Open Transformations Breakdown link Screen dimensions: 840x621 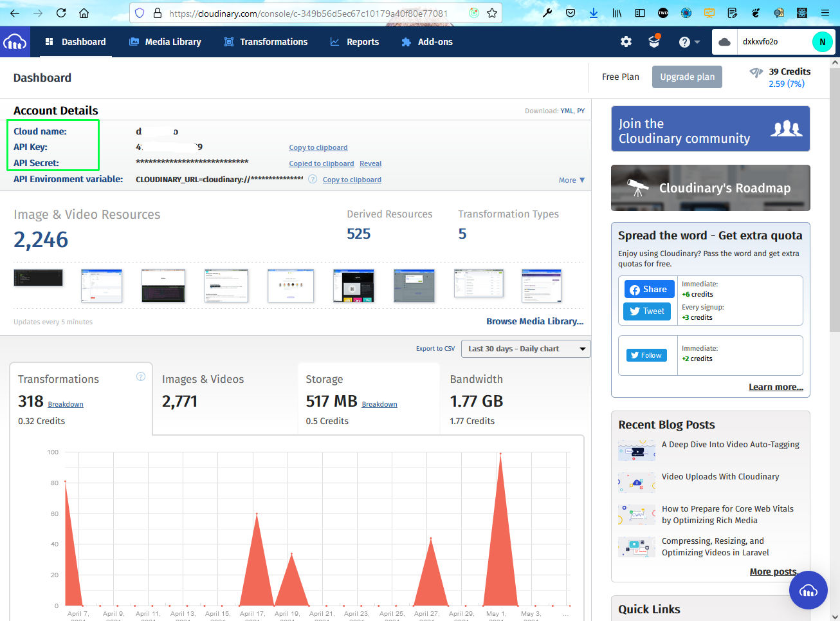[x=66, y=404]
